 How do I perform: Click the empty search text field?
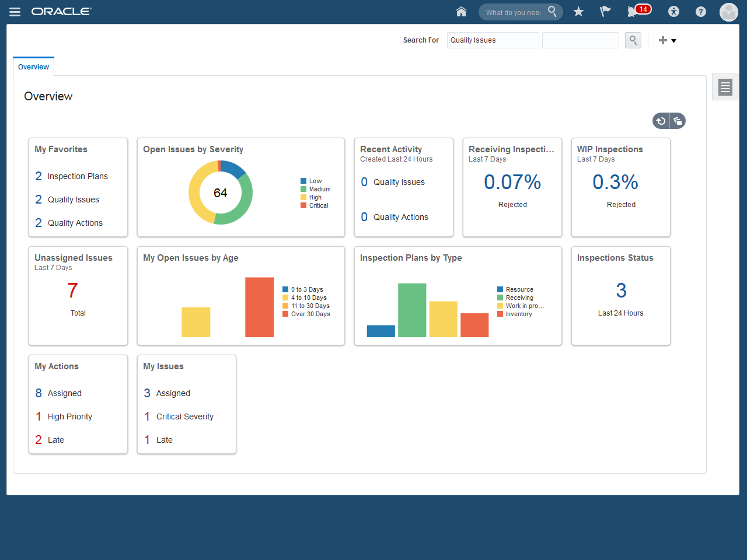coord(581,40)
